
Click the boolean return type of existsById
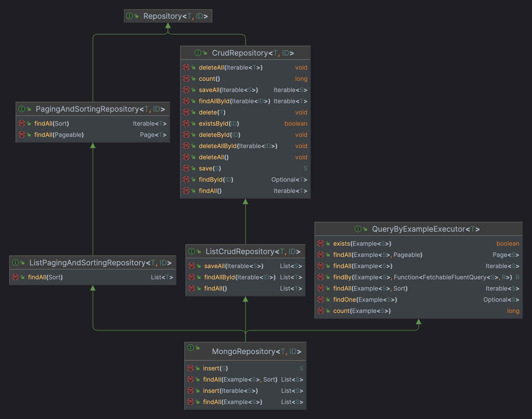point(296,123)
